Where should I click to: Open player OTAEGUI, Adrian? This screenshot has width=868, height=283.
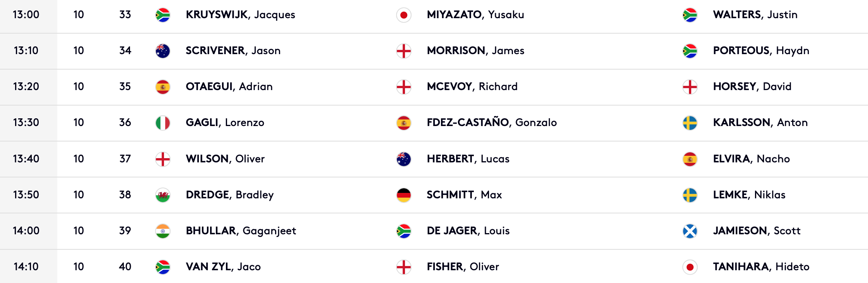click(x=229, y=87)
